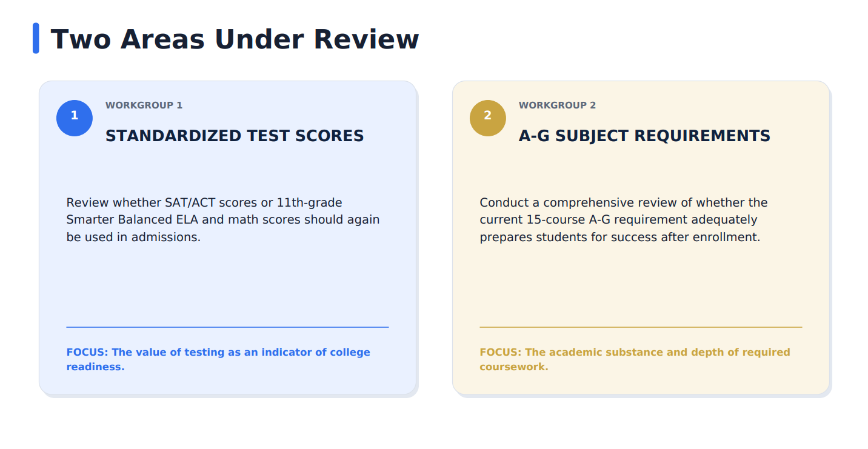The height and width of the screenshot is (449, 868).
Task: Click the gold circle numbered 2
Action: (488, 118)
